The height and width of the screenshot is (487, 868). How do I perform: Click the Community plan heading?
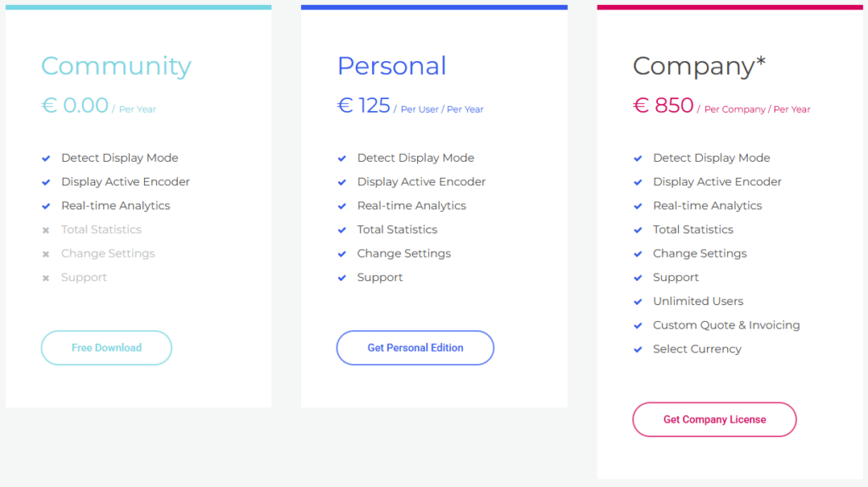pos(116,66)
